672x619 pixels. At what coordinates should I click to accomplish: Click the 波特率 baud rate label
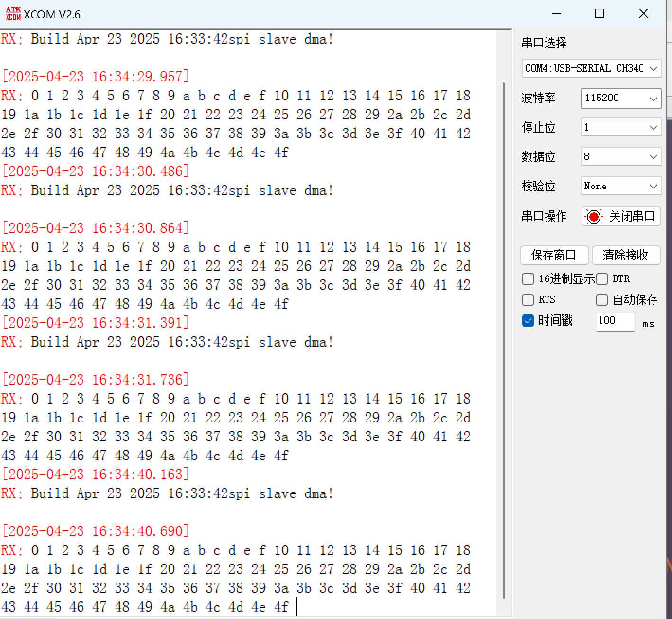click(538, 98)
